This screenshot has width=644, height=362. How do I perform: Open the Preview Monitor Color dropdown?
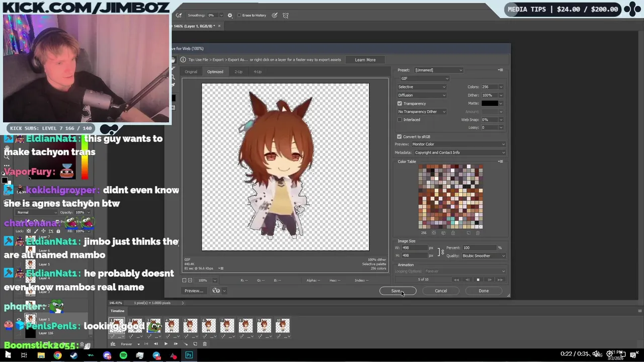458,144
